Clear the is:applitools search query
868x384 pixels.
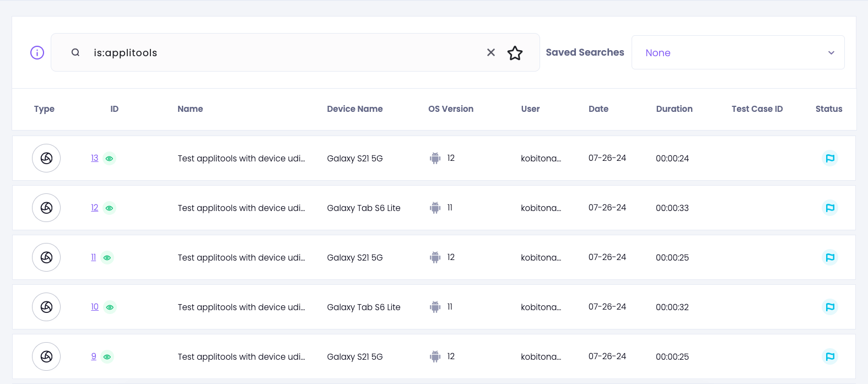(x=491, y=52)
